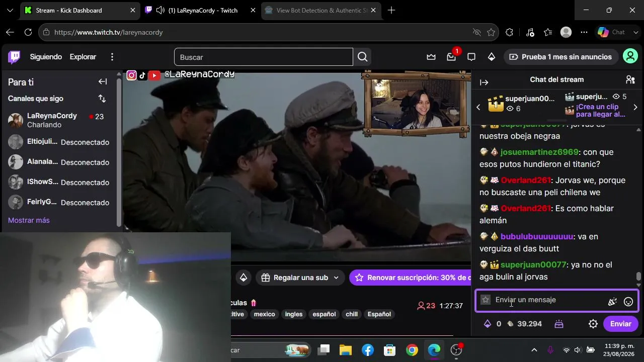Click the Bits balance diamond below chat

click(487, 324)
